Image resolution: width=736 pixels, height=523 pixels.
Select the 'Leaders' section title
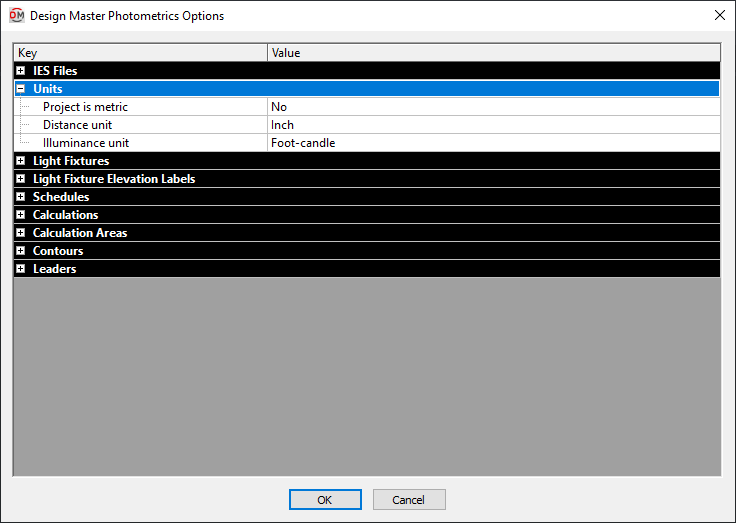click(54, 269)
